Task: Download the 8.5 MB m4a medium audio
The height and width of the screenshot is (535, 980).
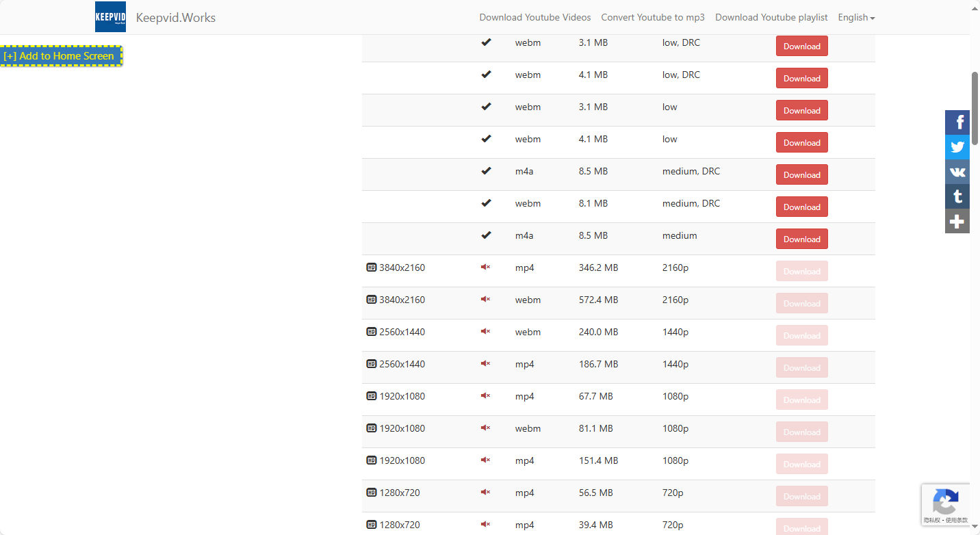Action: click(801, 239)
